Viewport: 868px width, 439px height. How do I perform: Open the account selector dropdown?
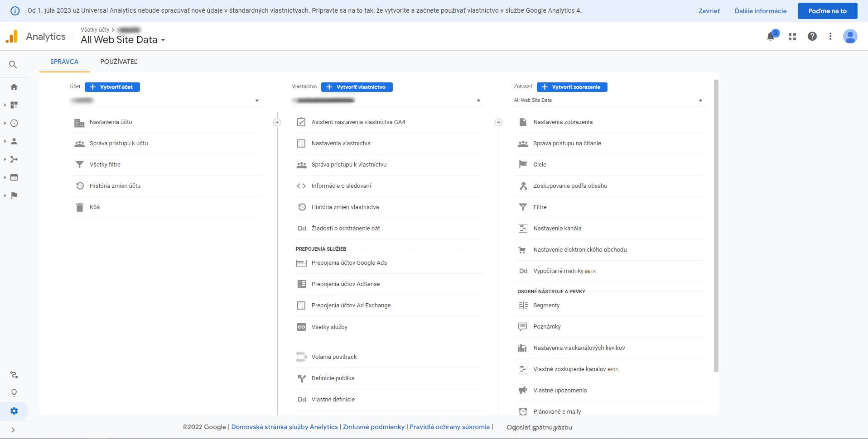[x=165, y=100]
